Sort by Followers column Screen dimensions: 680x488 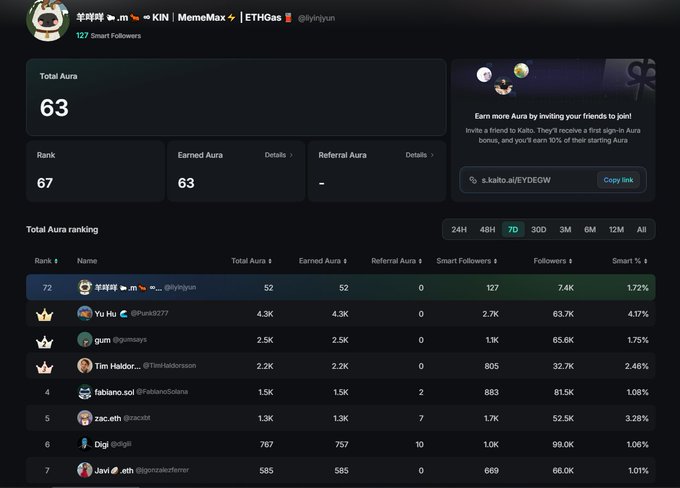(553, 261)
